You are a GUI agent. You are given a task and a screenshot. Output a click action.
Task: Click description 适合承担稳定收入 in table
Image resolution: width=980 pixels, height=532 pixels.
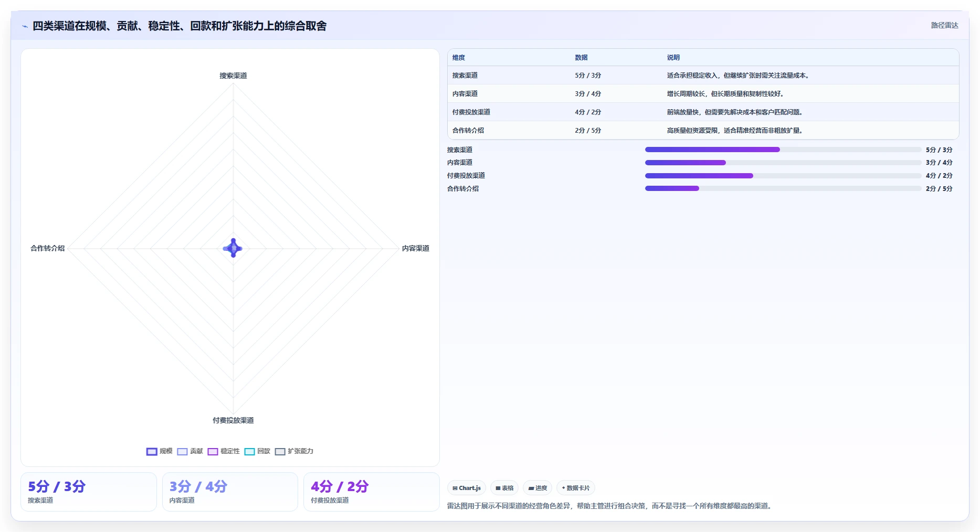(x=739, y=76)
